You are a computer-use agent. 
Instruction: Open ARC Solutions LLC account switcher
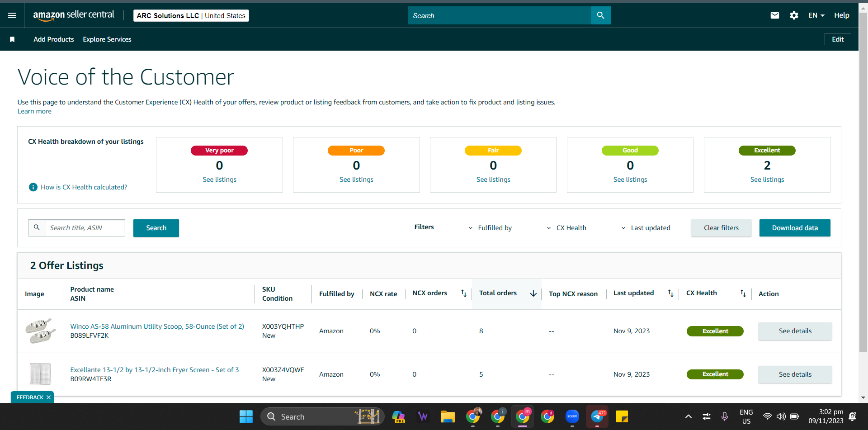tap(191, 15)
